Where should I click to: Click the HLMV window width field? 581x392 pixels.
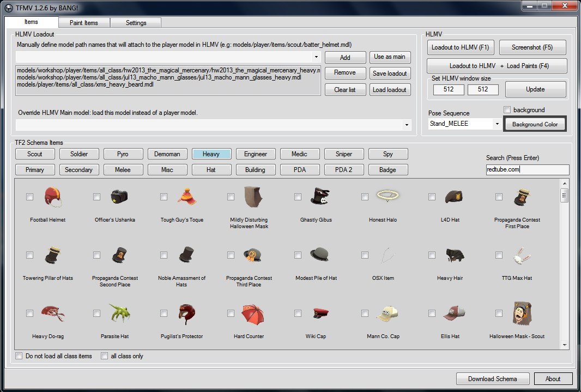[x=449, y=89]
